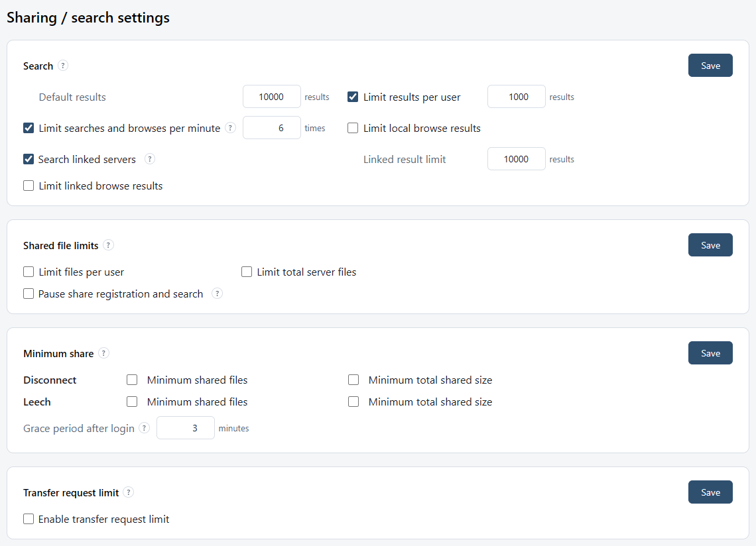
Task: Check Leech Minimum shared files
Action: coord(132,402)
